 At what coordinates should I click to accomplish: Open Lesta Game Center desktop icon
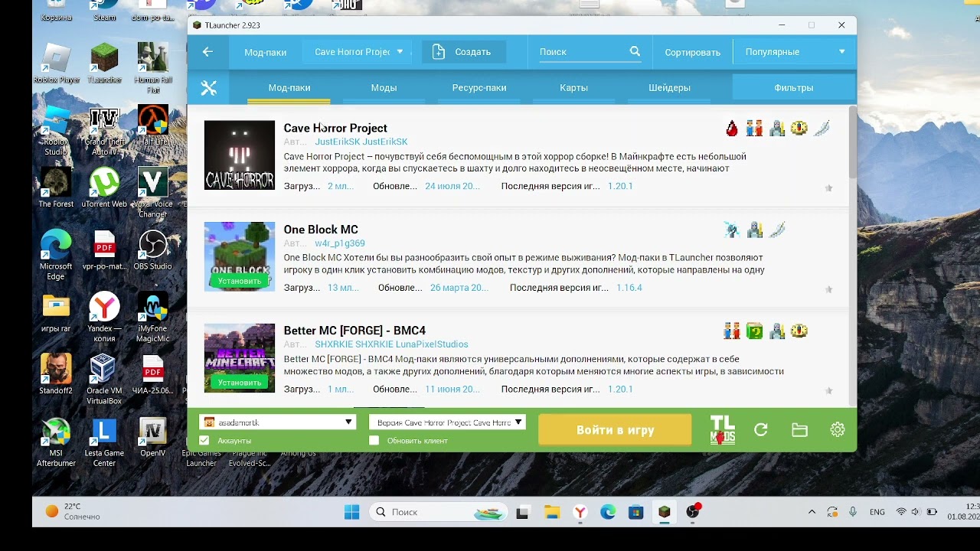click(x=104, y=442)
